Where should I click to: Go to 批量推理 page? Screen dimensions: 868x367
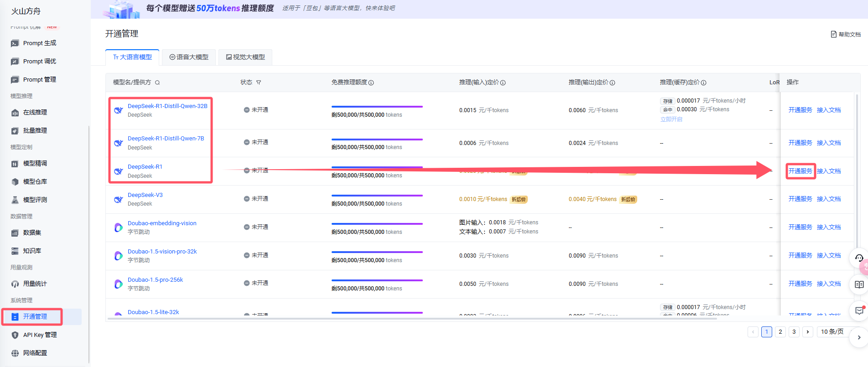[35, 130]
